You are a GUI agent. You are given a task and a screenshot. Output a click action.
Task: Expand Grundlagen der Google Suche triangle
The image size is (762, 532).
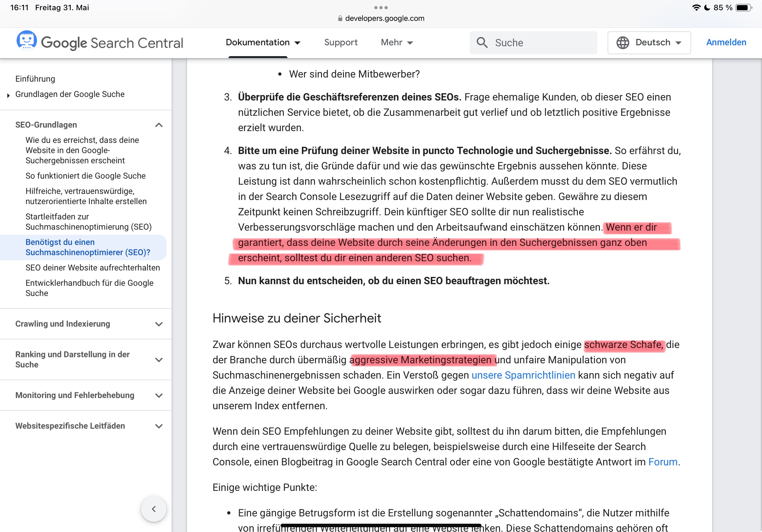pyautogui.click(x=8, y=95)
